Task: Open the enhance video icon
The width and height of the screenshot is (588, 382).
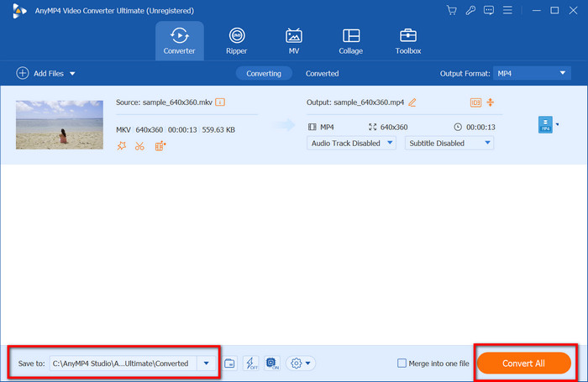Action: [x=160, y=146]
